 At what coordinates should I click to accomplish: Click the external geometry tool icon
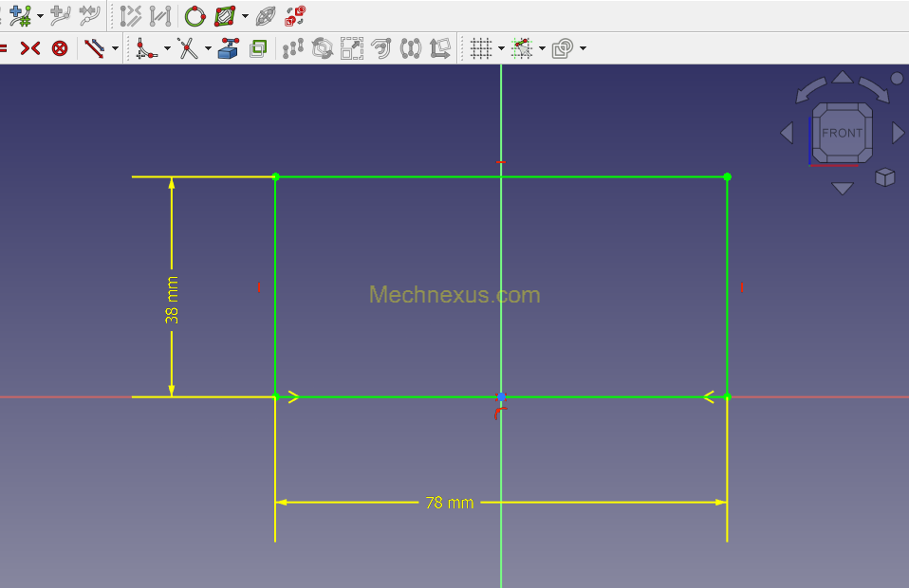[228, 48]
